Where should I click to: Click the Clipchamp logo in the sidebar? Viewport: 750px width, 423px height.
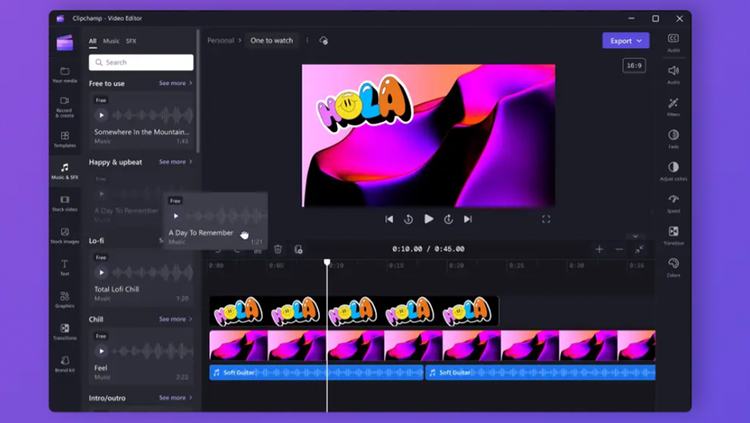[65, 43]
